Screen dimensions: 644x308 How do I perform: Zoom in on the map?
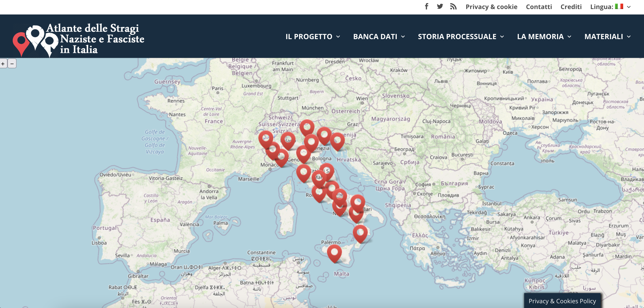[x=3, y=64]
